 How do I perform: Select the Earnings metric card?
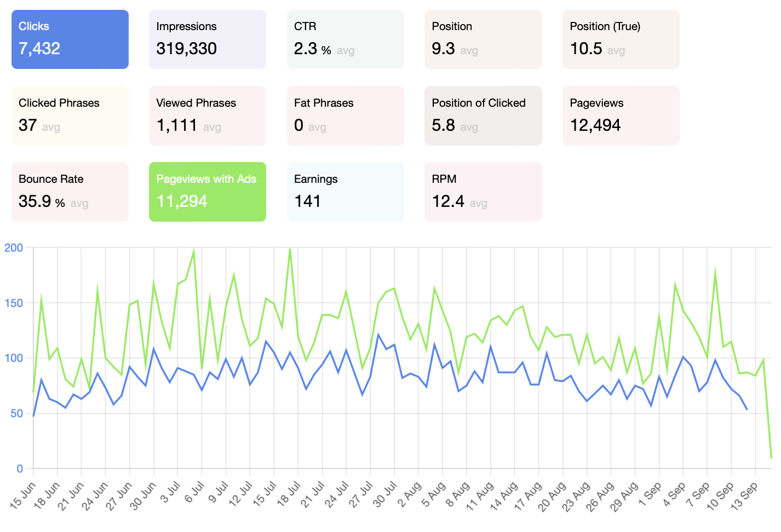click(x=346, y=192)
